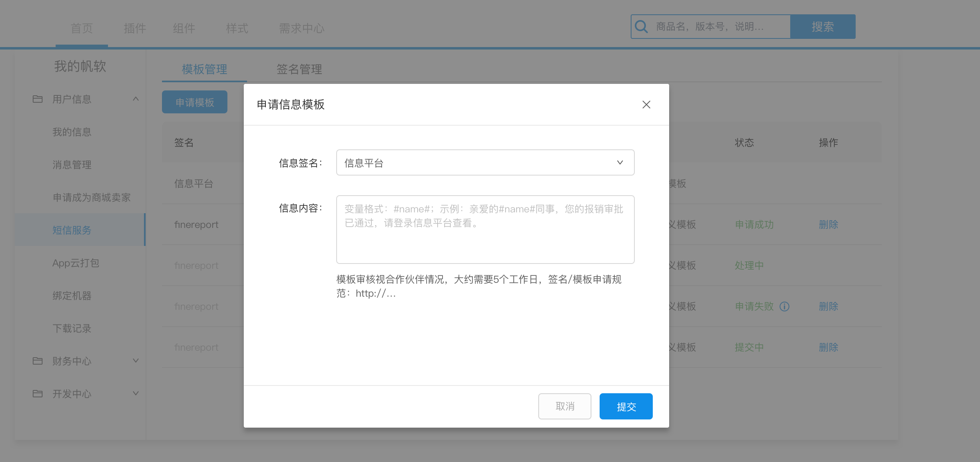Click the 开发中心 folder icon

(38, 394)
